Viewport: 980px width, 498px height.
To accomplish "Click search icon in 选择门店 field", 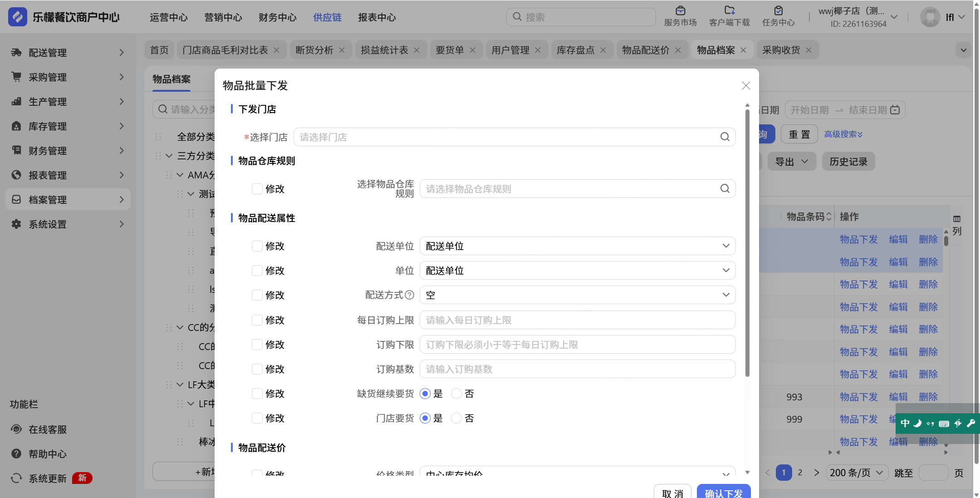I will coord(725,137).
